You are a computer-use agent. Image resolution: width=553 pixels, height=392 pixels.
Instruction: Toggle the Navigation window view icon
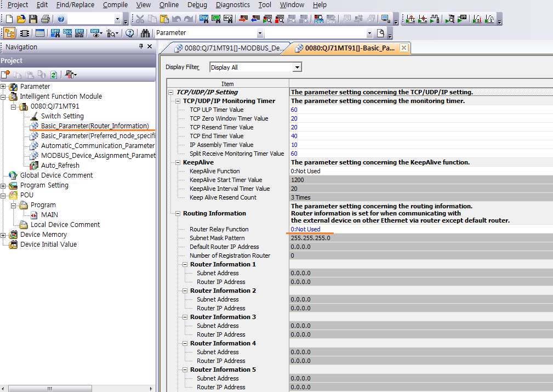(9, 33)
